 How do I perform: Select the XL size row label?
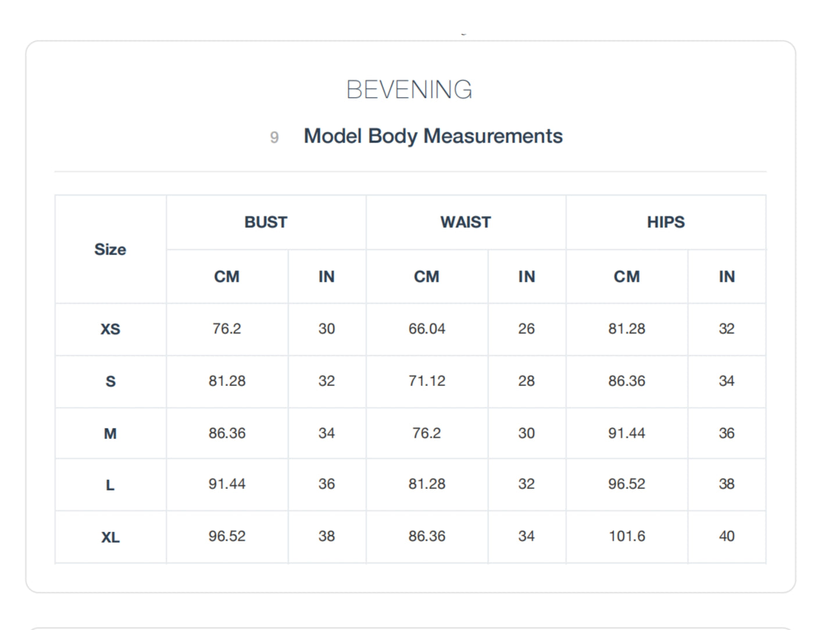(110, 536)
